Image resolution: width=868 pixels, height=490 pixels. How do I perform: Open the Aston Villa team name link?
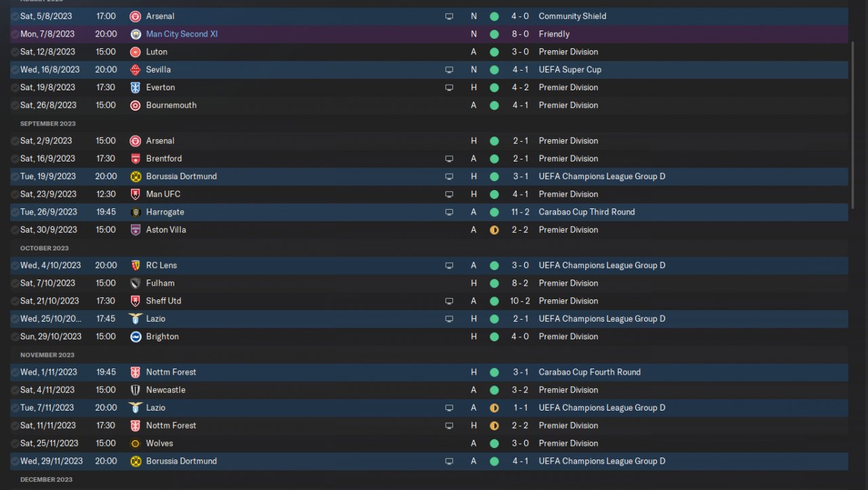tap(166, 230)
